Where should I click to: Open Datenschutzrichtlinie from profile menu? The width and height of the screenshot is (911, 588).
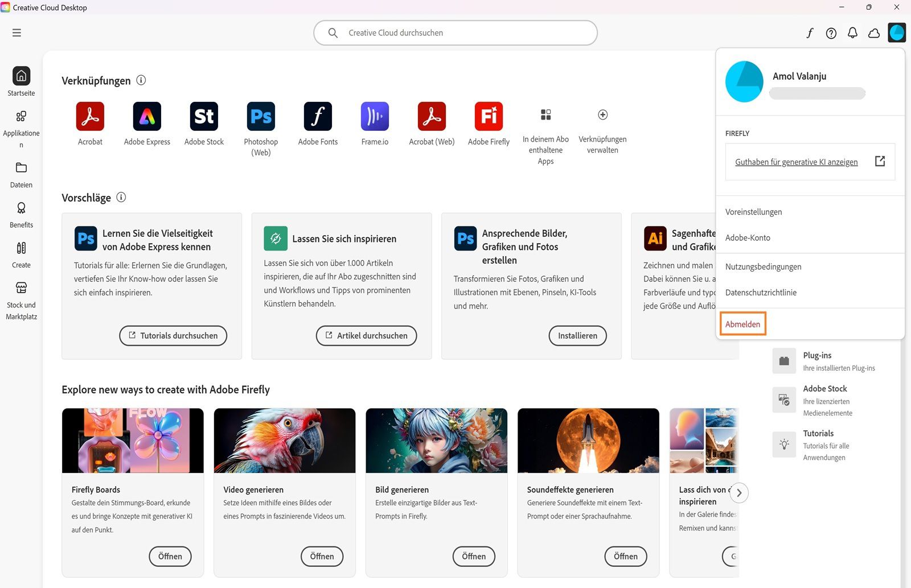[761, 293]
